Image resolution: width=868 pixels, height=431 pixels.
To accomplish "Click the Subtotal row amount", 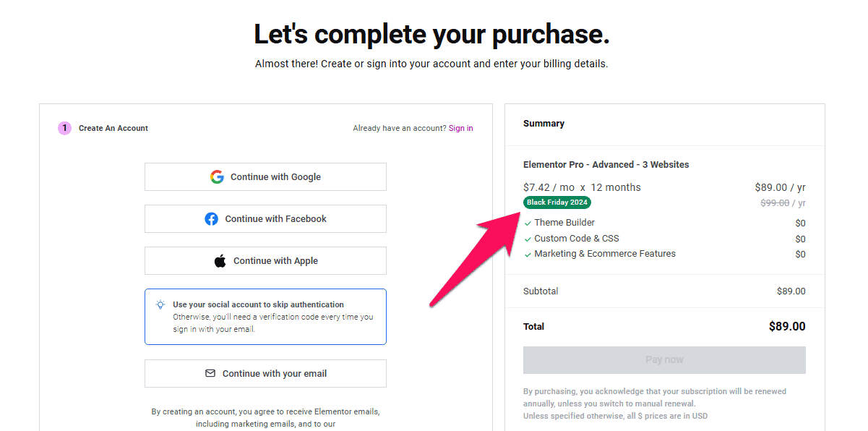I will tap(791, 291).
